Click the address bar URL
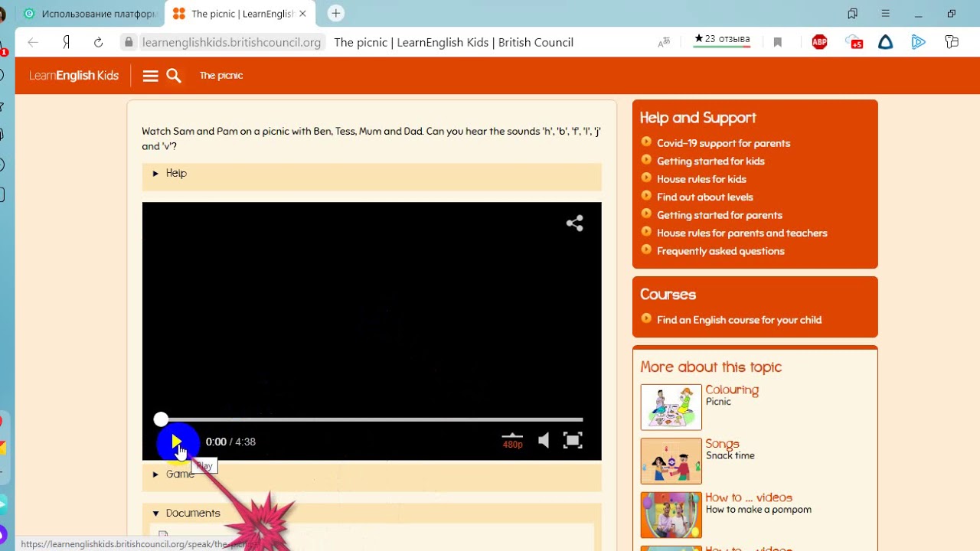Screen dimensions: 980x551 231,43
